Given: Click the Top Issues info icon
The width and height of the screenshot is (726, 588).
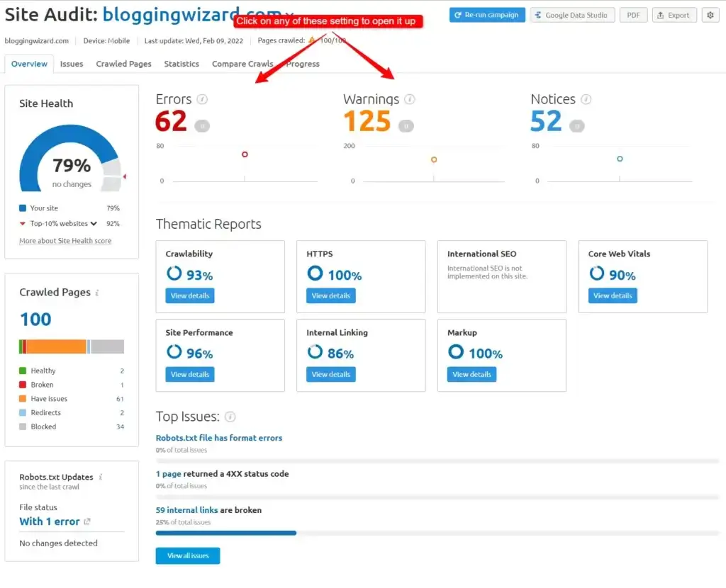Looking at the screenshot, I should coord(231,417).
